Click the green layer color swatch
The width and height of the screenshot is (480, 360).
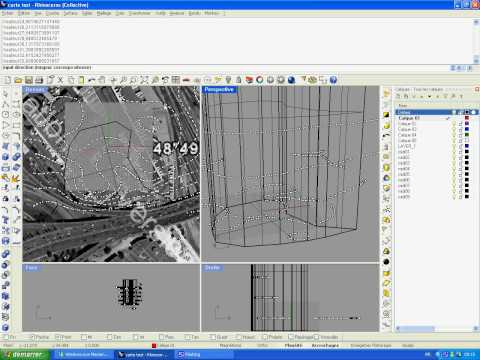coord(467,135)
